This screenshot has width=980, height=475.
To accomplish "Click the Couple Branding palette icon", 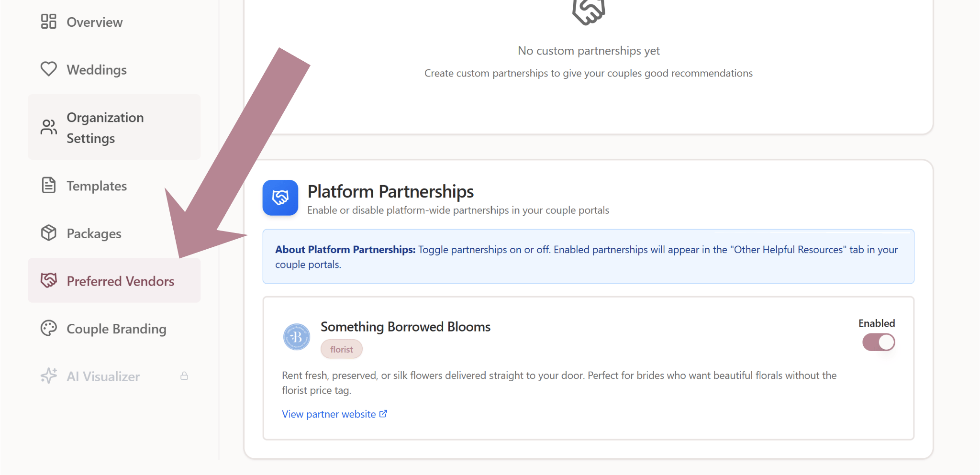I will [48, 329].
